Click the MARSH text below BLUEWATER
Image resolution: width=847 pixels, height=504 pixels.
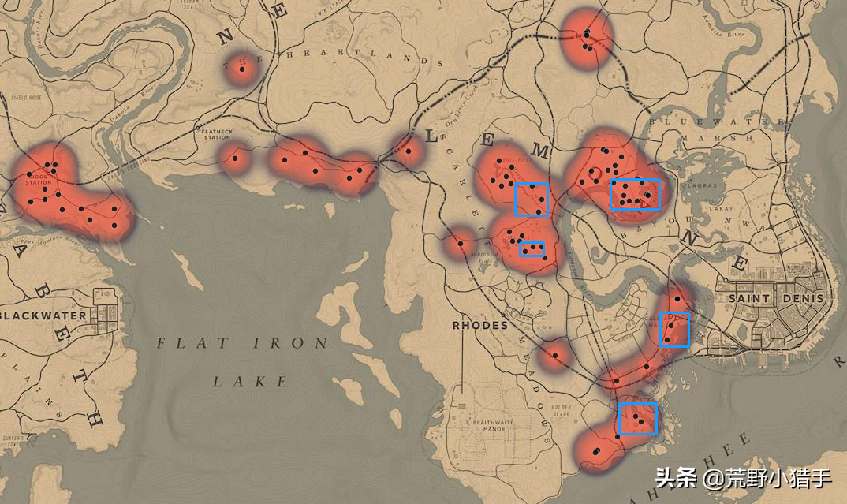pos(716,139)
